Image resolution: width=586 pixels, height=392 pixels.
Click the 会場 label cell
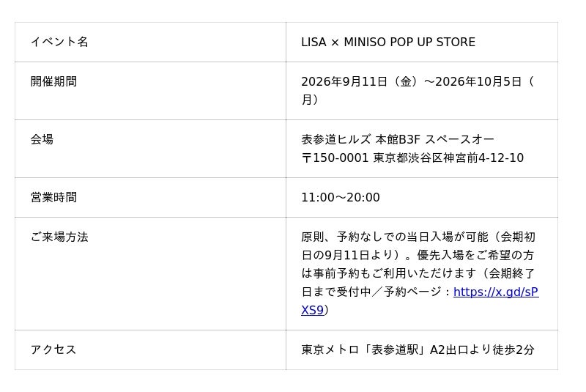click(150, 149)
